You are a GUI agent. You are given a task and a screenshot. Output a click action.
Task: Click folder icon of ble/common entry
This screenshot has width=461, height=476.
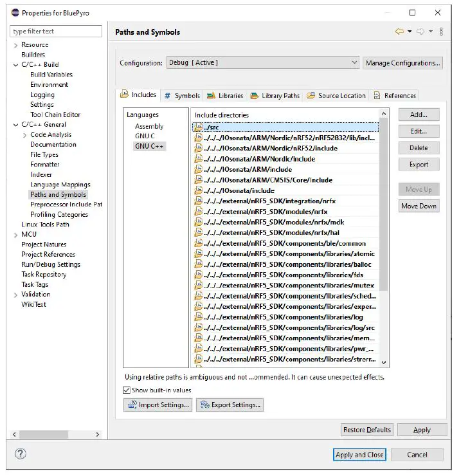click(198, 243)
